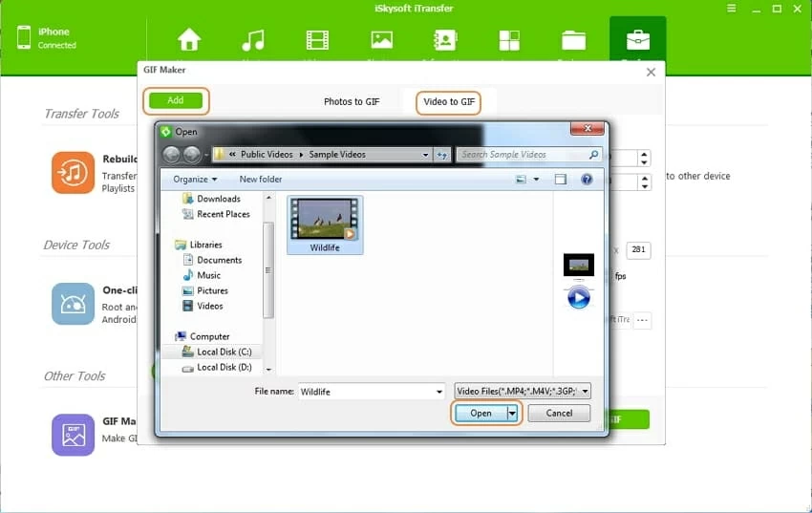Click the Home icon in top toolbar
812x513 pixels.
pyautogui.click(x=189, y=40)
